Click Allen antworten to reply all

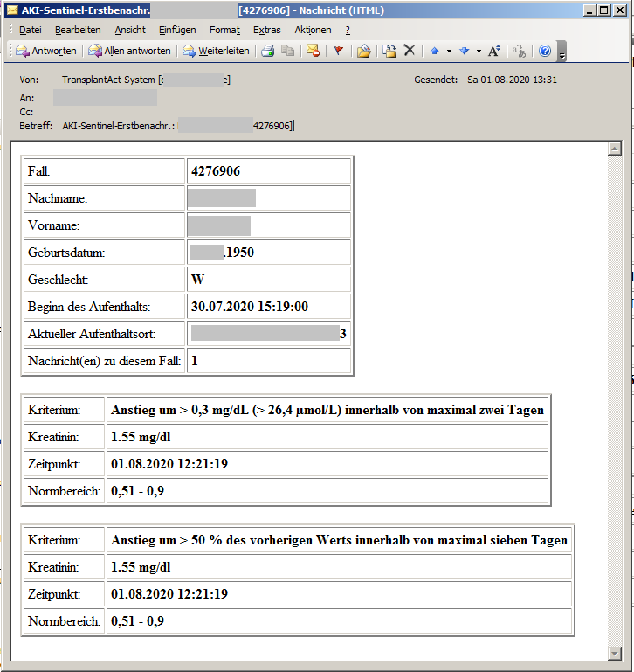tap(129, 51)
